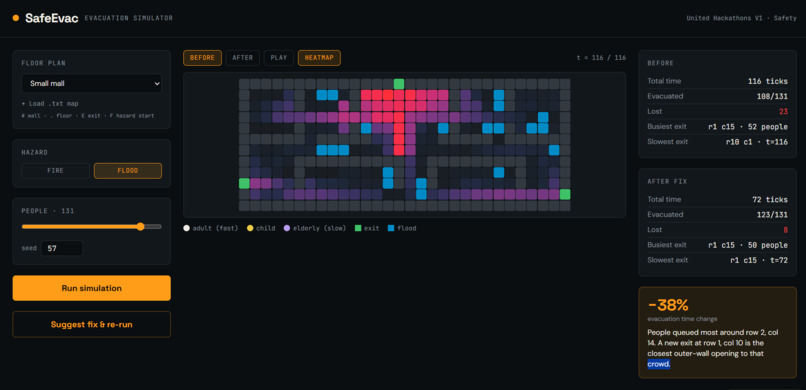Click the highlighted word 'crowd.'

point(659,364)
